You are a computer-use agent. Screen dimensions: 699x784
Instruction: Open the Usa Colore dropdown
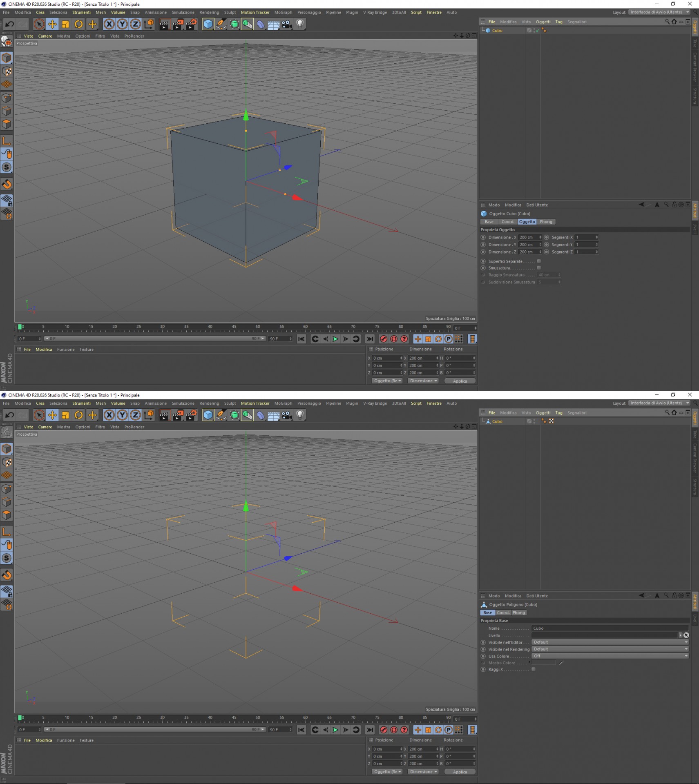(x=610, y=656)
